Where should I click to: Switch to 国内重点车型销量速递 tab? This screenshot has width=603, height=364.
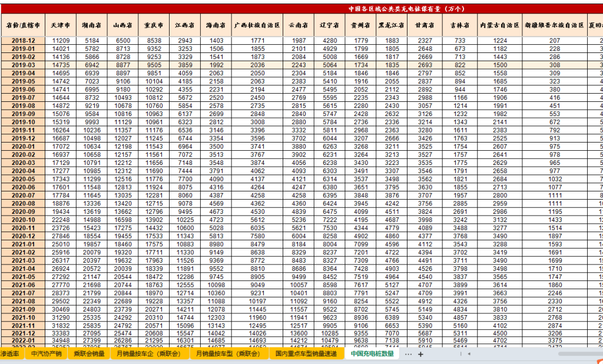click(306, 354)
